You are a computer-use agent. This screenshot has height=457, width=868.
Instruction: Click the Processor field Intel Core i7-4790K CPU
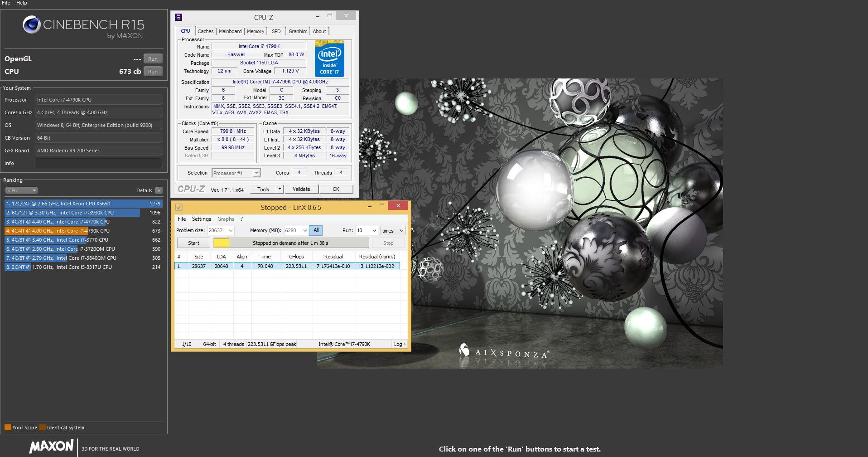pos(99,100)
